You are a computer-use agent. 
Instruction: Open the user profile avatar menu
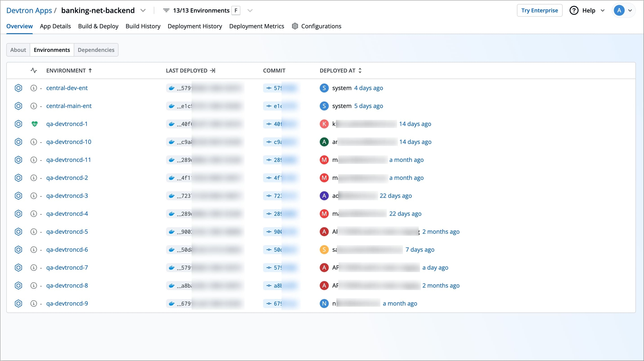[624, 11]
